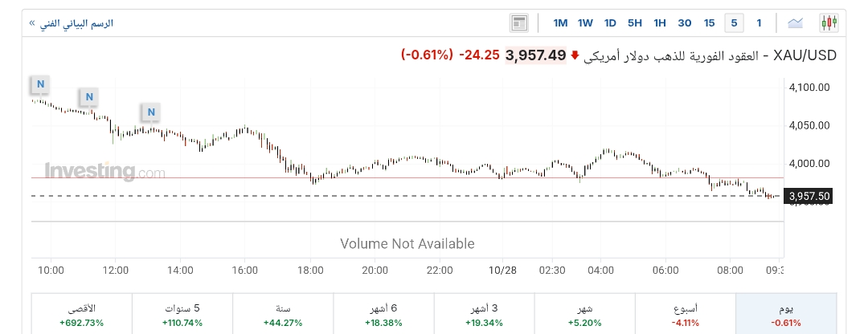
Task: Select the 1H timeframe interval
Action: [x=660, y=22]
